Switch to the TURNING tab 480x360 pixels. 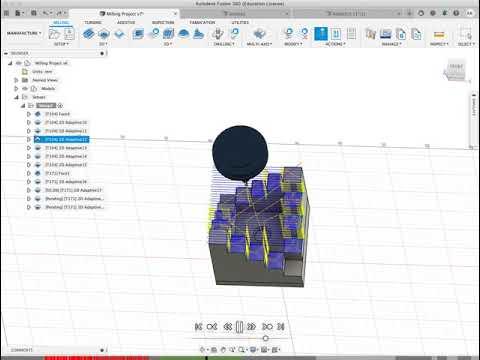(93, 23)
